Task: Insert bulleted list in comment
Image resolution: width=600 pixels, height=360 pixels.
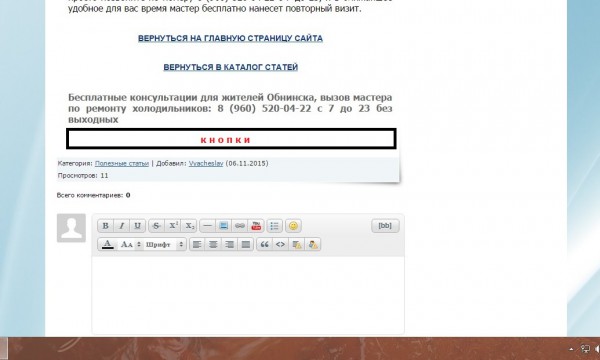Action: [274, 226]
